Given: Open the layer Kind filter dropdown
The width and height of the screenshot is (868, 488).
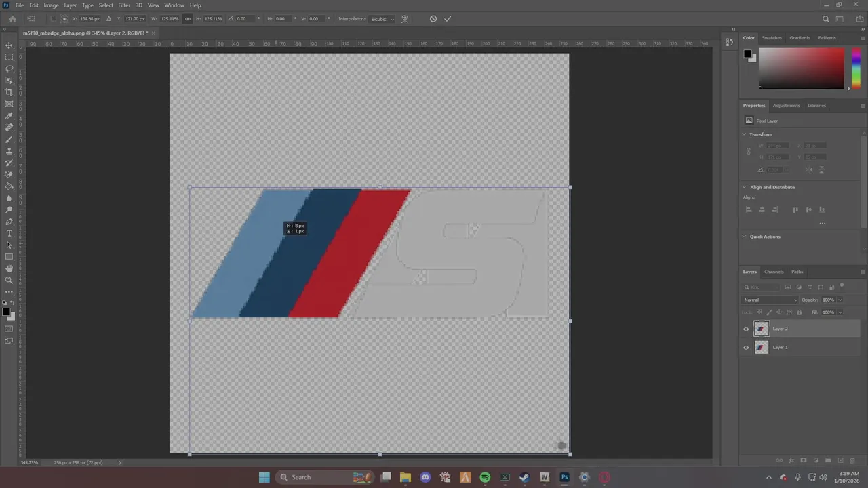Looking at the screenshot, I should [x=759, y=287].
